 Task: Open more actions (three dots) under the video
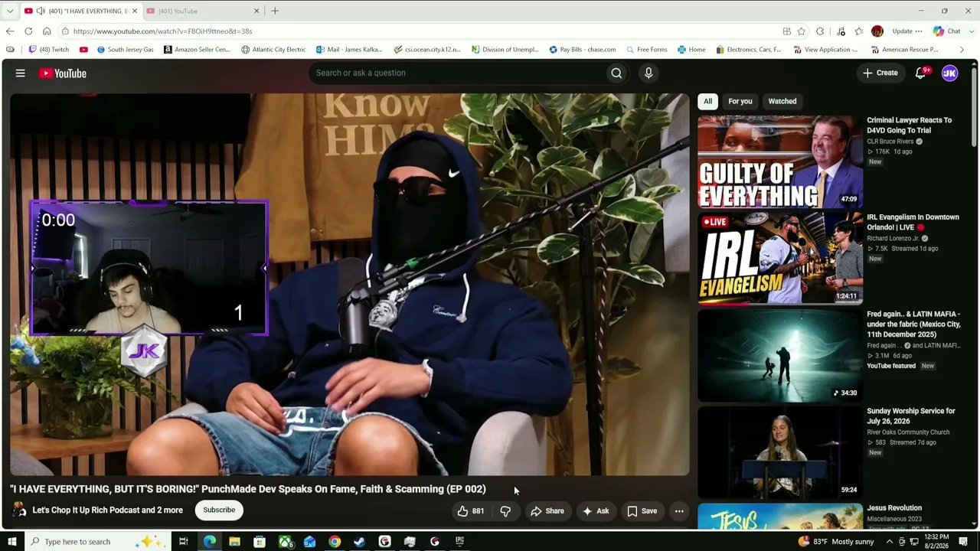(679, 511)
